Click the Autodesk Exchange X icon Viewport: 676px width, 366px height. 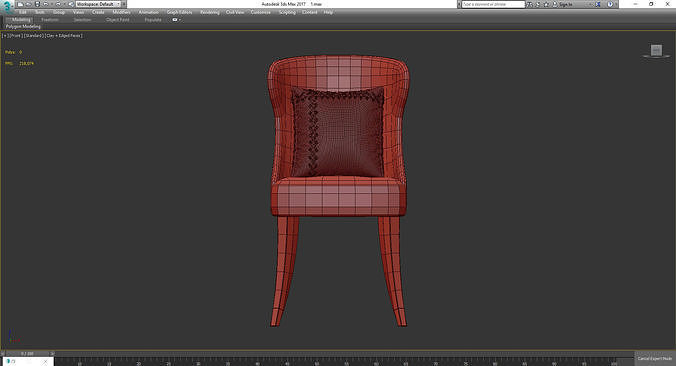coord(598,4)
